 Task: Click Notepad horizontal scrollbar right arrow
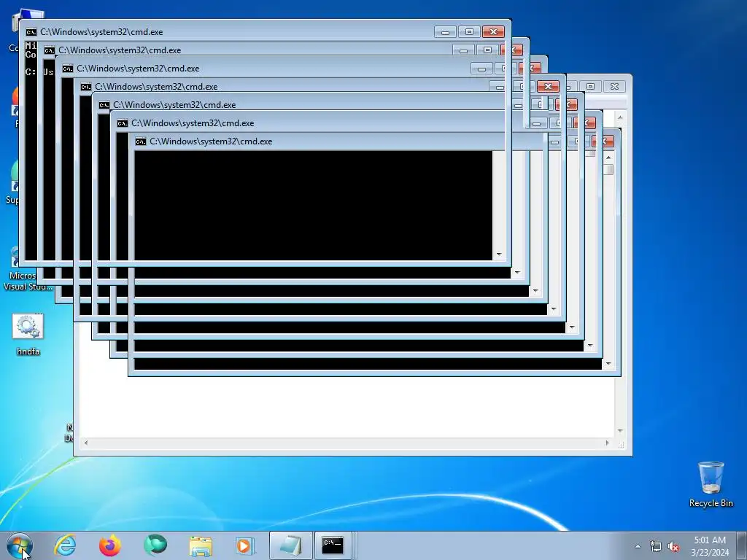coord(607,443)
